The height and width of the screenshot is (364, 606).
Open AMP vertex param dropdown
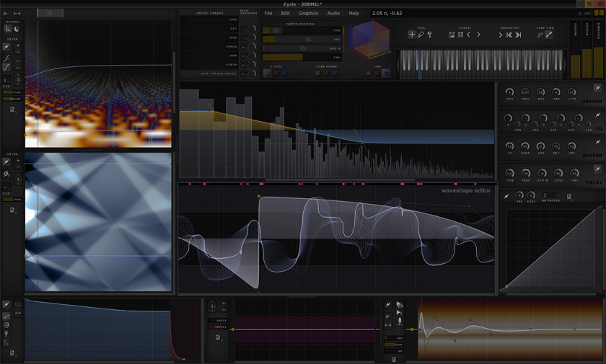[245, 56]
